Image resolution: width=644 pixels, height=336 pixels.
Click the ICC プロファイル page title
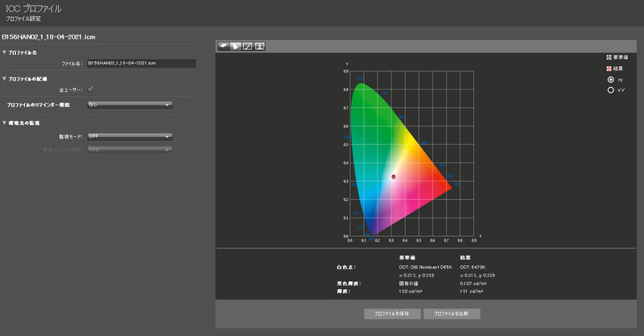[x=34, y=9]
